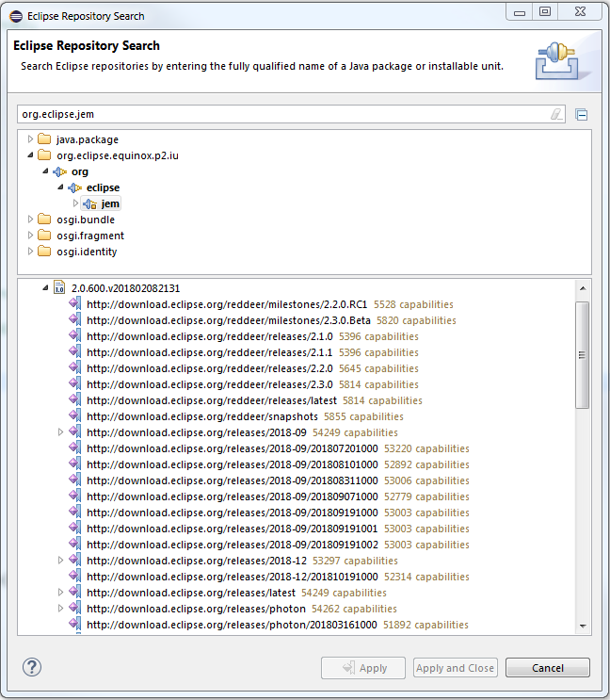The height and width of the screenshot is (700, 610).
Task: Expand the releases/2018-09 repository node
Action: (x=60, y=432)
